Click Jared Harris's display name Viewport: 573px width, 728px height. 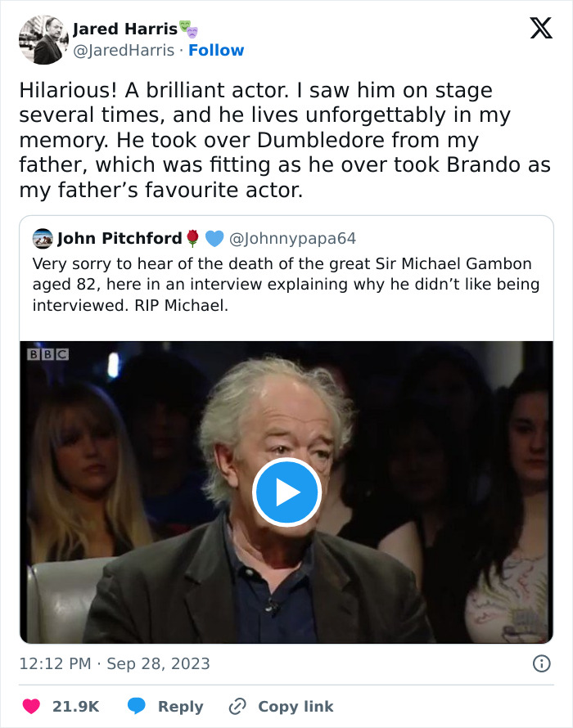[x=127, y=29]
